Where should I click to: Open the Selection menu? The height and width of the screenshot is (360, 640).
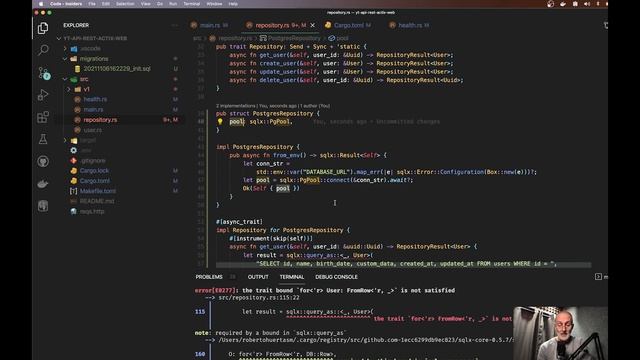coord(125,4)
